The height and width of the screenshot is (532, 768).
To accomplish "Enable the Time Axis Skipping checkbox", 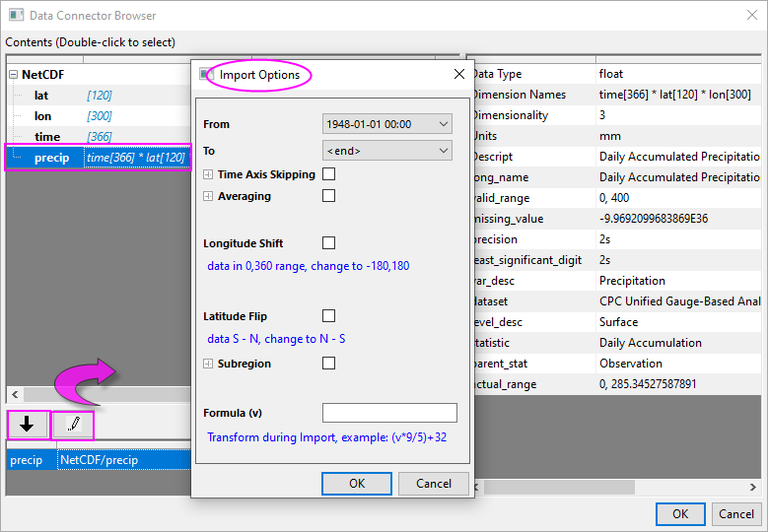I will (328, 174).
